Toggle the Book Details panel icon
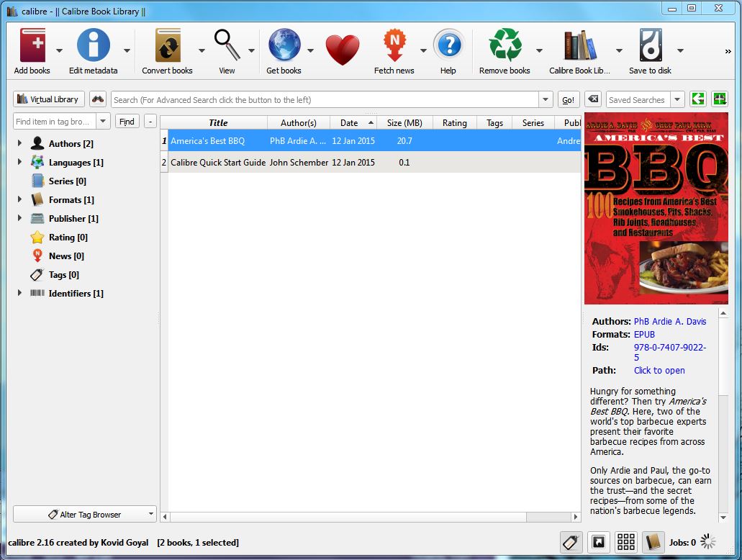Viewport: 742px width, 560px height. point(653,542)
